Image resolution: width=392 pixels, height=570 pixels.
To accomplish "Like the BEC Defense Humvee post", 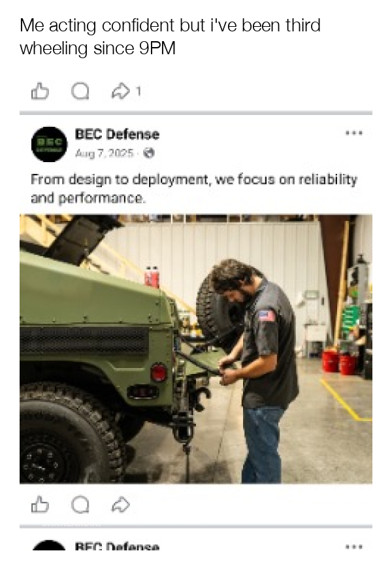I will 40,504.
